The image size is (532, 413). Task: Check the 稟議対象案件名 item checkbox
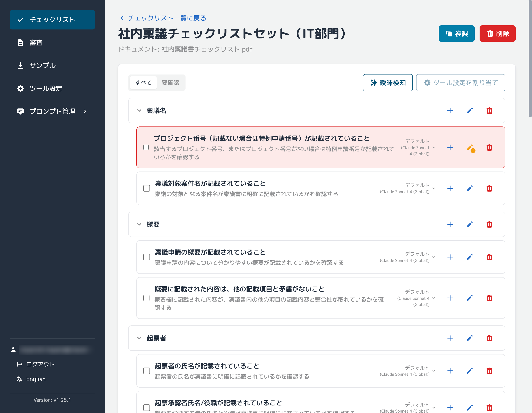coord(146,188)
